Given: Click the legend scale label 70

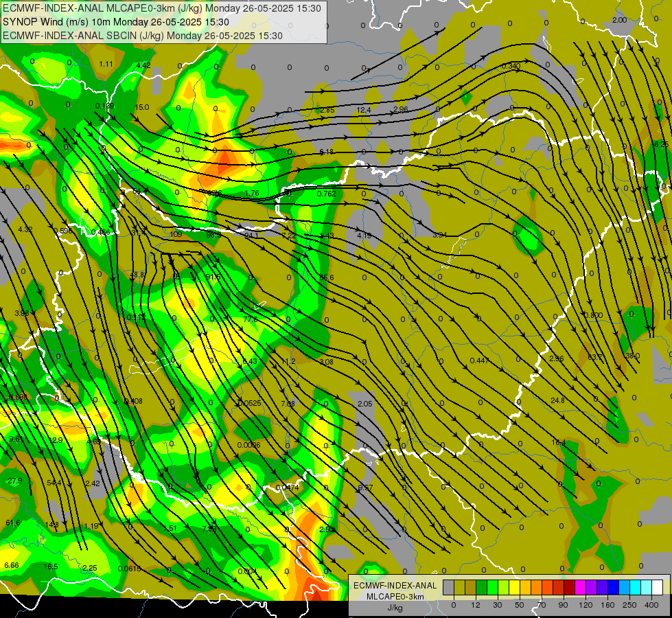Looking at the screenshot, I should [x=542, y=605].
